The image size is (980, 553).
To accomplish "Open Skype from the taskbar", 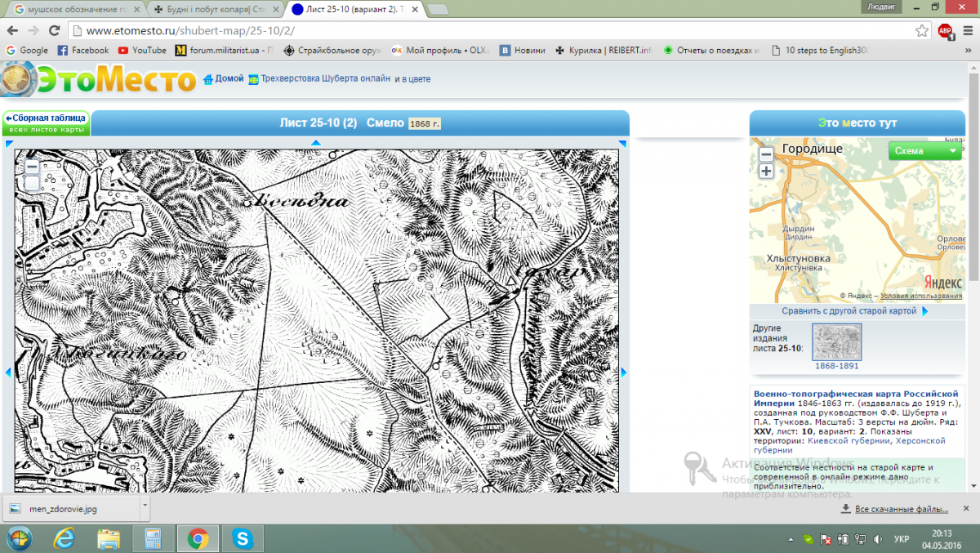I will click(x=242, y=538).
